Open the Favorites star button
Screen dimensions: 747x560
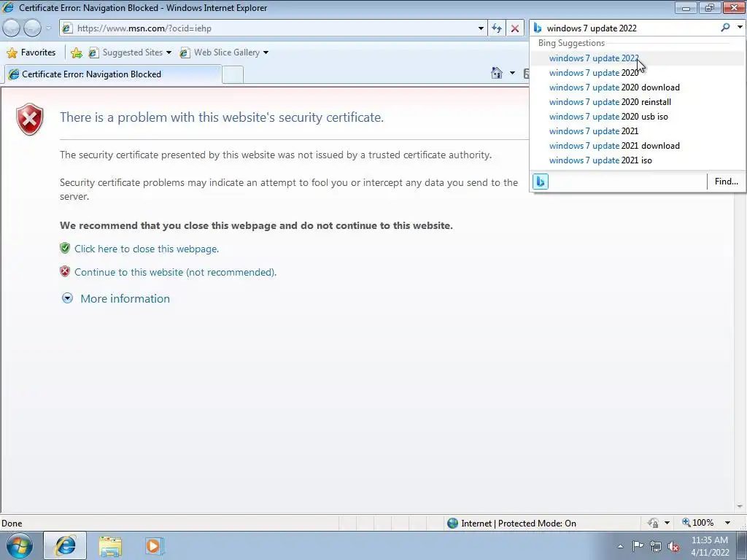click(x=31, y=52)
